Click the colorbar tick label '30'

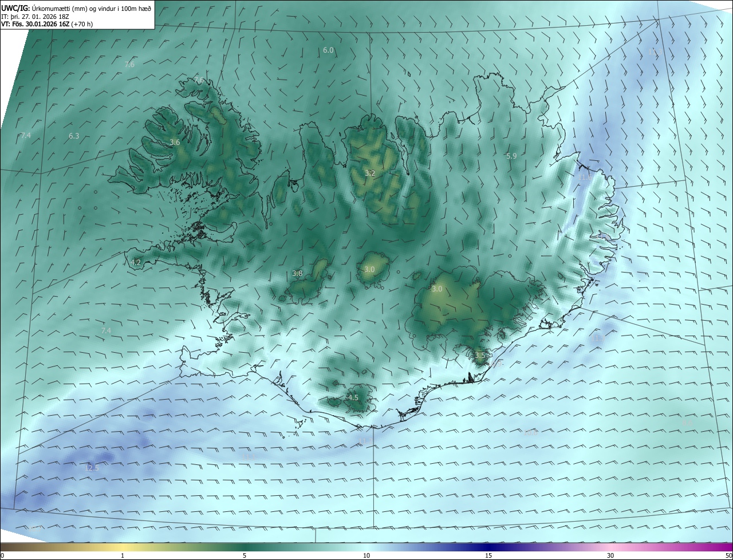pyautogui.click(x=610, y=556)
